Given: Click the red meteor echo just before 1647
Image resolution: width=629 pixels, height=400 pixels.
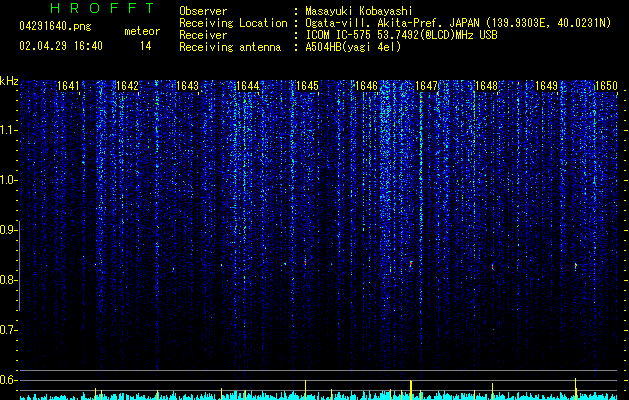Looking at the screenshot, I should (411, 264).
